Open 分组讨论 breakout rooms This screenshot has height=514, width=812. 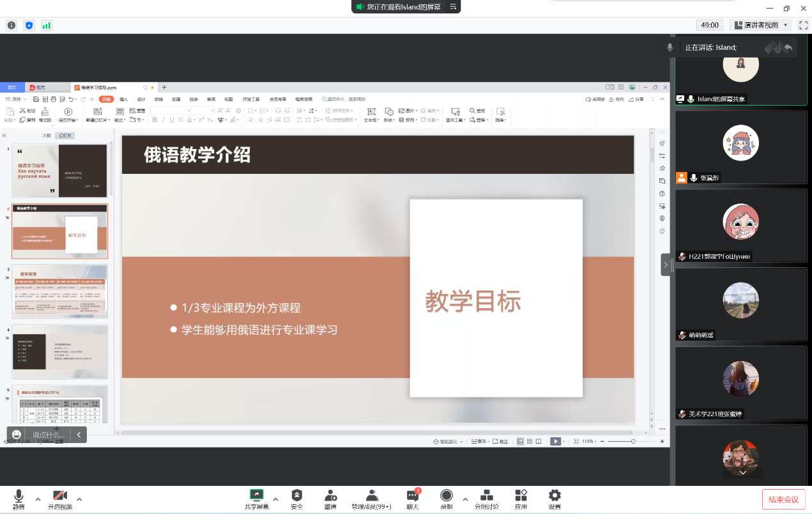(486, 499)
